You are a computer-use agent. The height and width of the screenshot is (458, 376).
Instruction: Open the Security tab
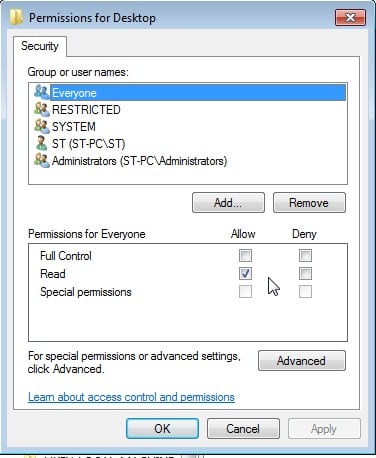[x=40, y=46]
